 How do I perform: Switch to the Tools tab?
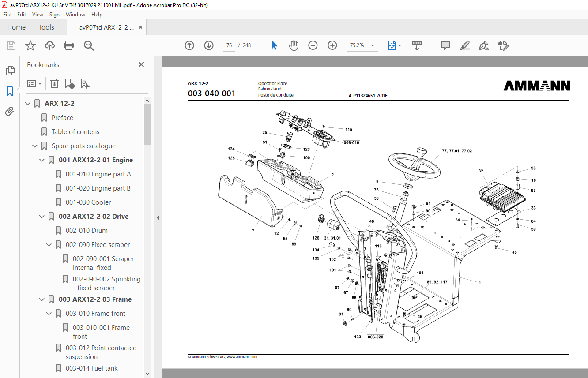click(x=46, y=27)
